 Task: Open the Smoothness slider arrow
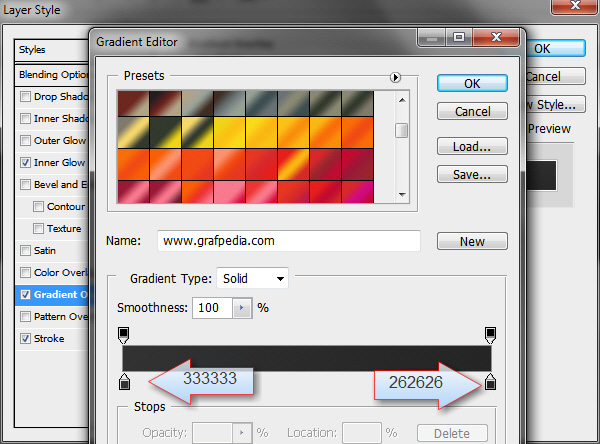click(242, 308)
